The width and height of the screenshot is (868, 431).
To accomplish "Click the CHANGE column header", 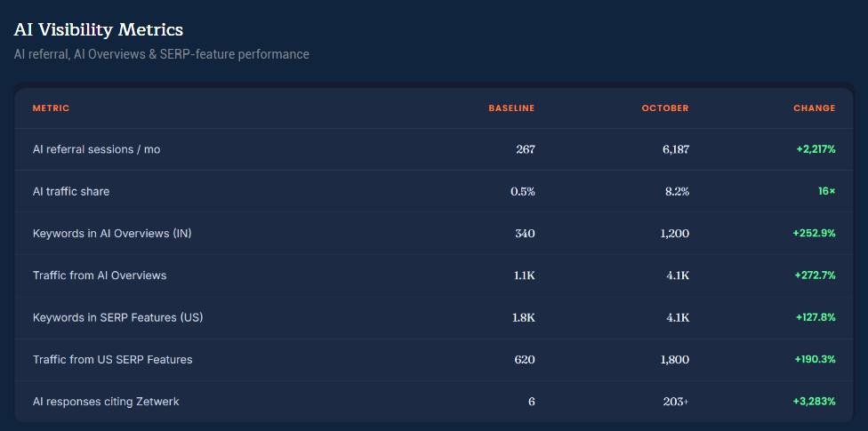I will [x=815, y=108].
